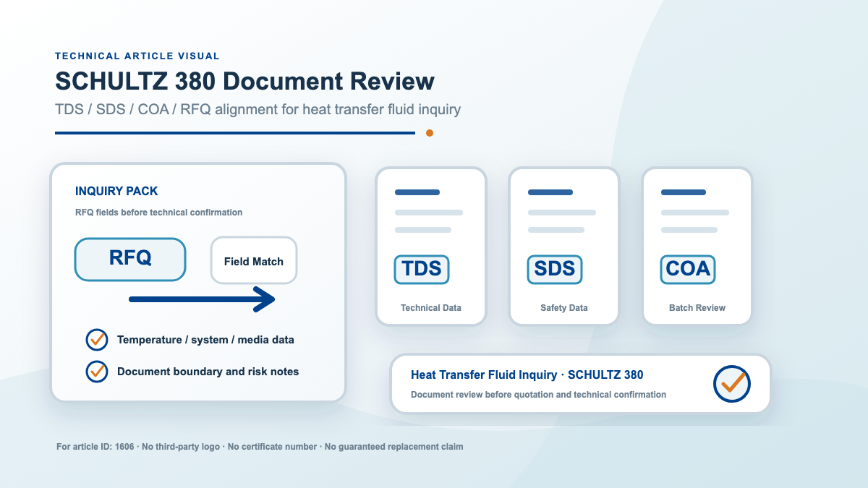Open the Batch Review document card
The height and width of the screenshot is (488, 868).
[697, 247]
